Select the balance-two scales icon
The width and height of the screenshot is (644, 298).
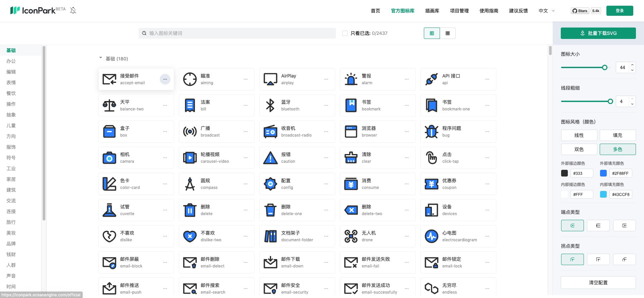(x=109, y=105)
